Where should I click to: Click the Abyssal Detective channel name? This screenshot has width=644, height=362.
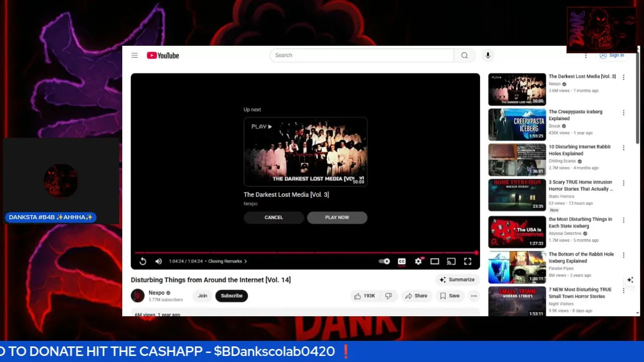565,233
